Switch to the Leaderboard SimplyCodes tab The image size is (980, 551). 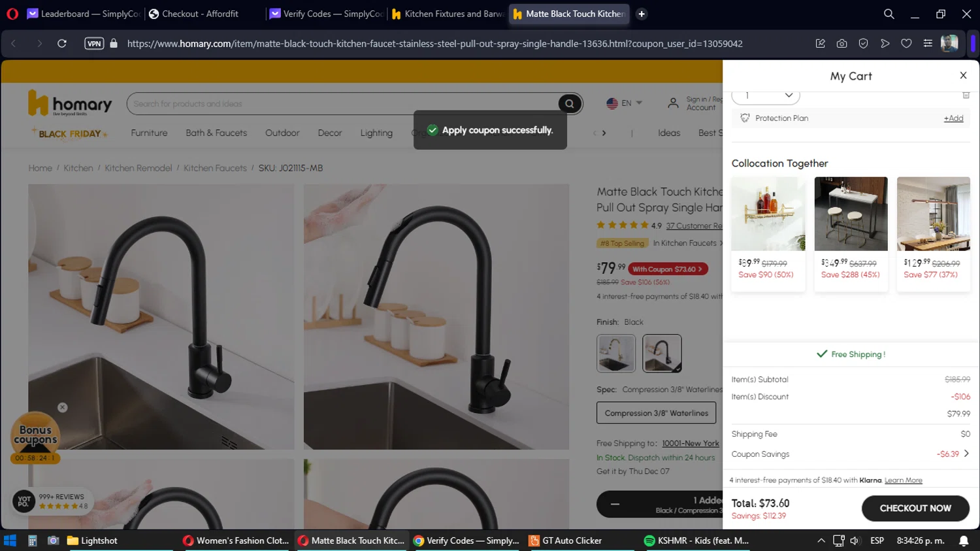coord(84,14)
